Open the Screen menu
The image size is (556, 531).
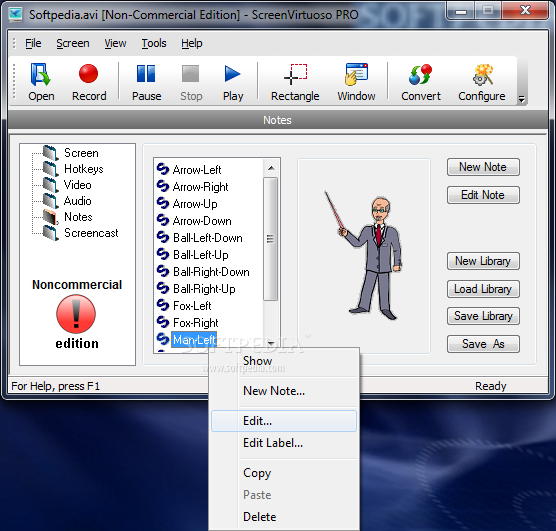[73, 43]
